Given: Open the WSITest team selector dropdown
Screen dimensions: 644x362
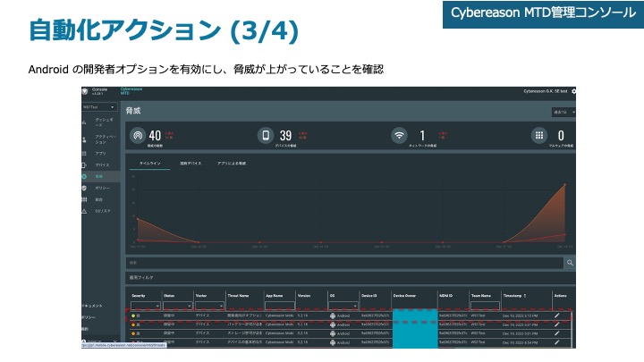Looking at the screenshot, I should pos(99,107).
